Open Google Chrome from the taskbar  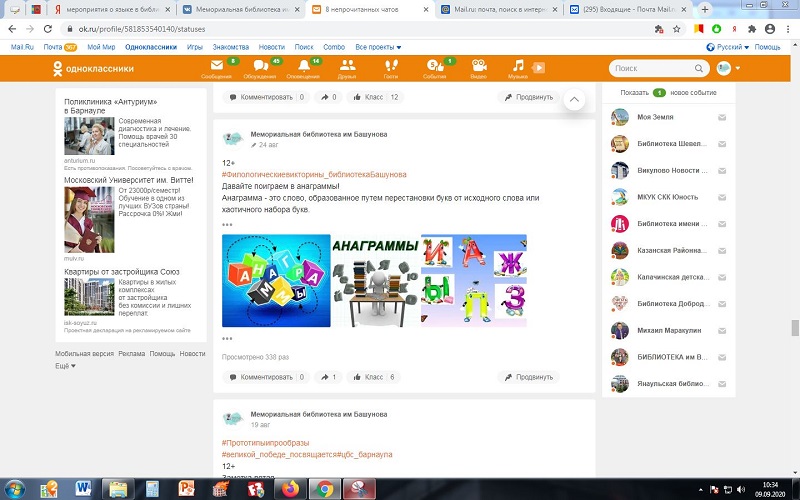point(324,489)
